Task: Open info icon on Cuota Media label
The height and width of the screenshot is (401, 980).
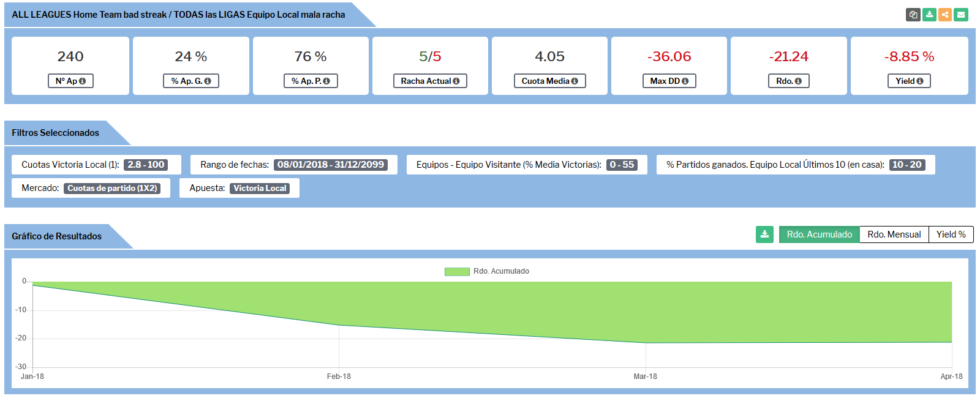Action: [575, 81]
